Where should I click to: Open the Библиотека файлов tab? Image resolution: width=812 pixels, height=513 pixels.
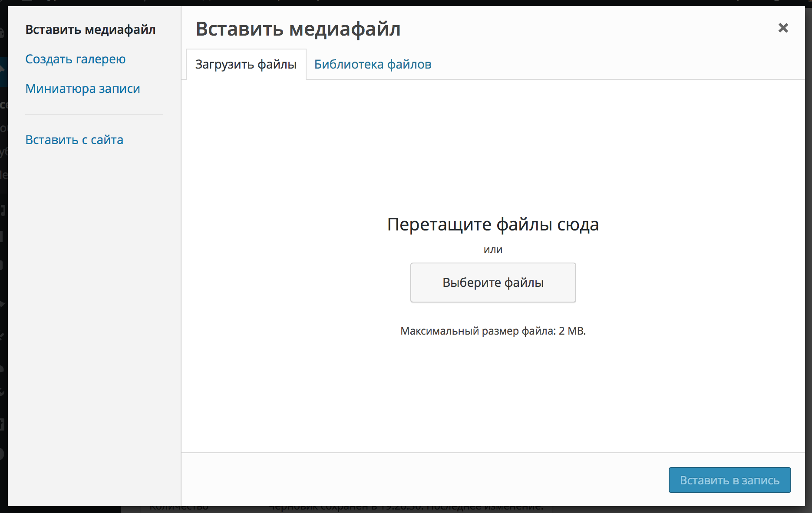373,65
